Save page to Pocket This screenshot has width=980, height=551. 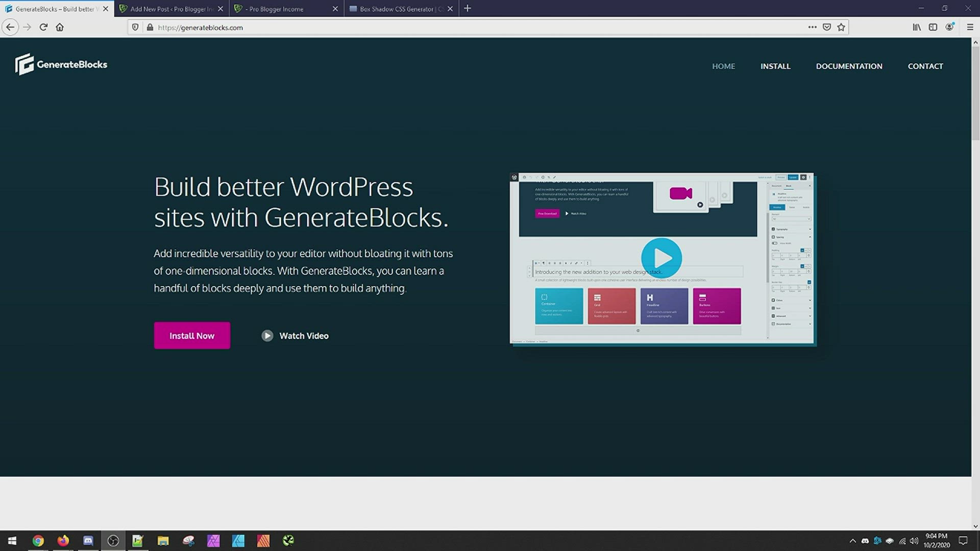827,27
